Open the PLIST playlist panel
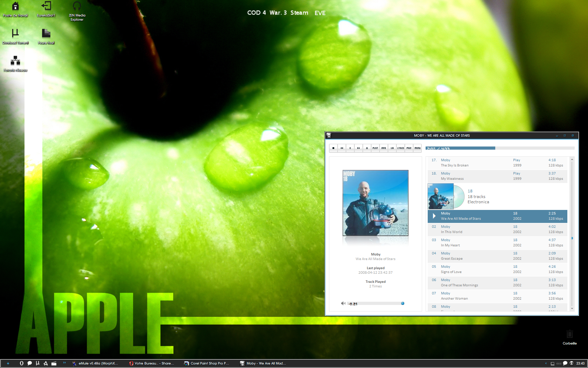Viewport: 588px width, 368px height. click(375, 148)
